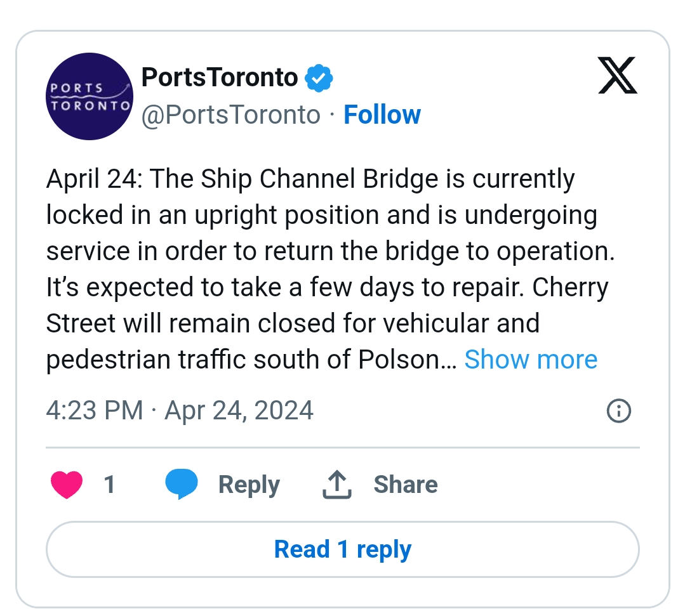The width and height of the screenshot is (685, 616).
Task: Open the 4:23 PM Apr 24, 2024 timestamp
Action: (x=180, y=410)
